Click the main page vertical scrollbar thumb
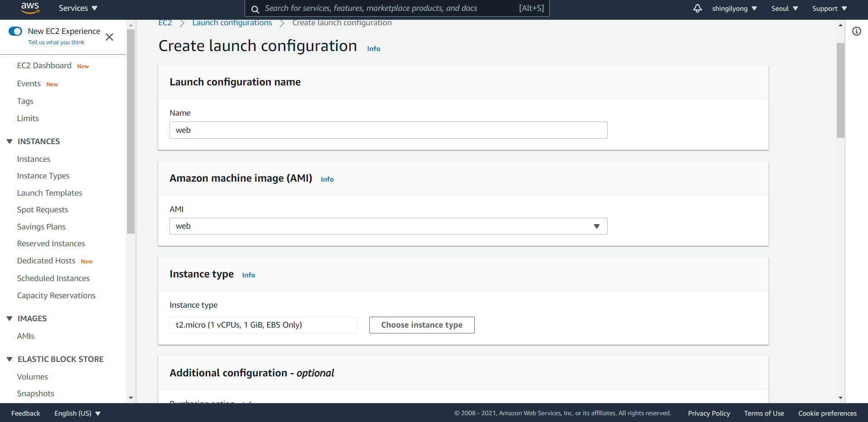The image size is (868, 422). 840,90
